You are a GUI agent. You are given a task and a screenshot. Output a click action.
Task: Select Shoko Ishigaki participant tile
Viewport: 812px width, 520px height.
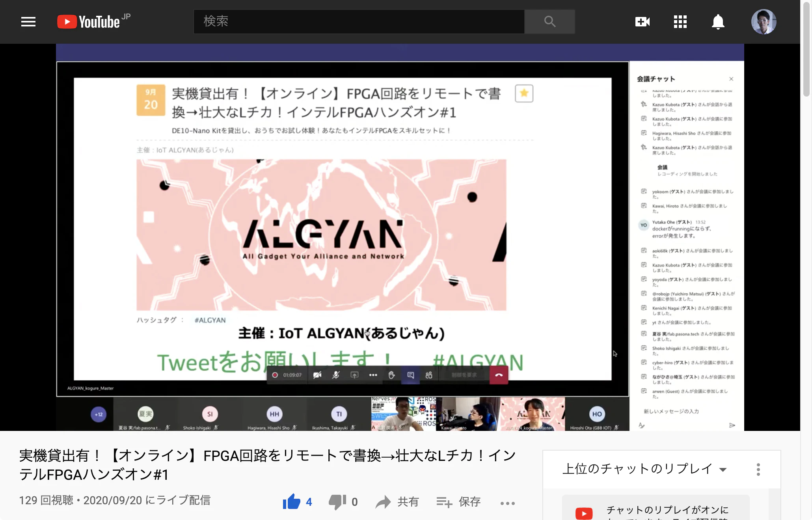click(x=210, y=414)
